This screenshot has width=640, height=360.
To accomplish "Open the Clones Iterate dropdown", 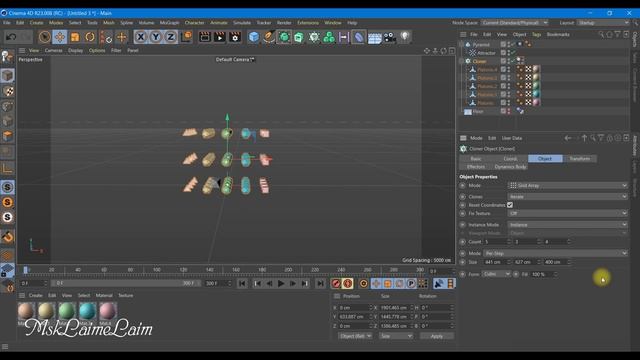I will coord(567,197).
